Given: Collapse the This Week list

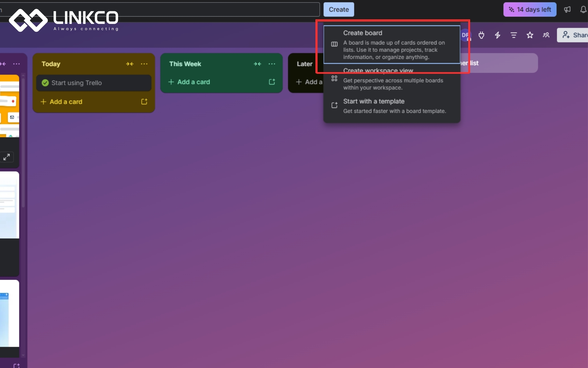Looking at the screenshot, I should (257, 64).
